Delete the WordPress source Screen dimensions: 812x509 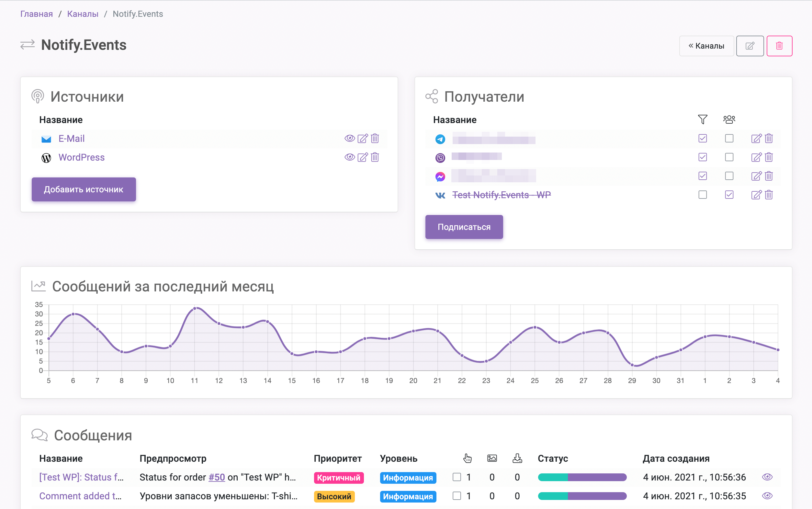375,157
